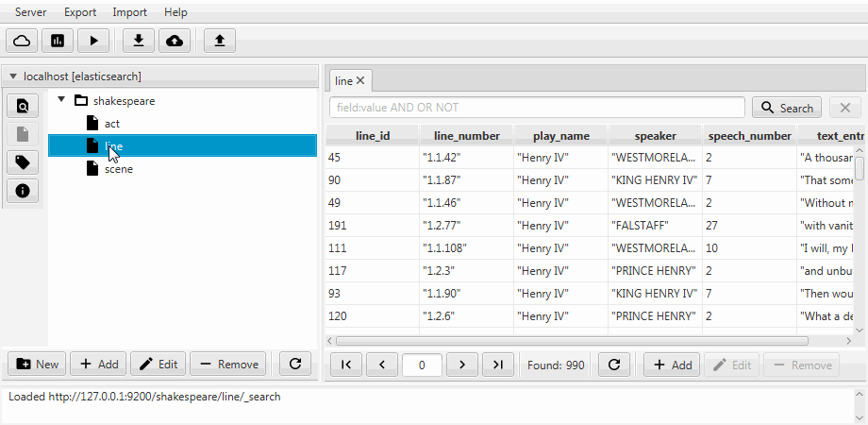Screen dimensions: 868x425
Task: Click the play/run toolbar icon
Action: click(x=93, y=41)
